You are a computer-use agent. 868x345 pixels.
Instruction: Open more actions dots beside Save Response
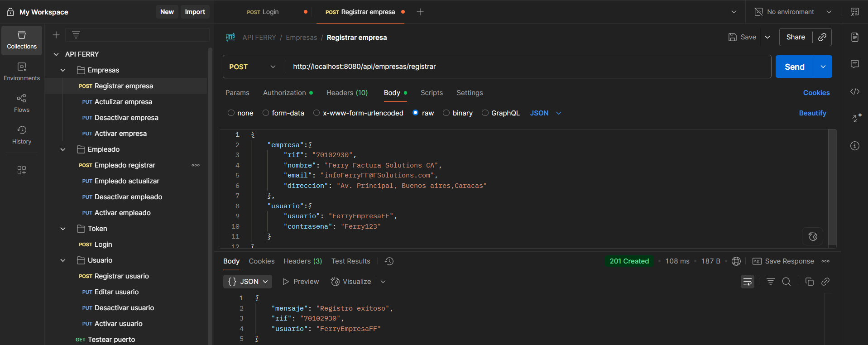point(825,261)
